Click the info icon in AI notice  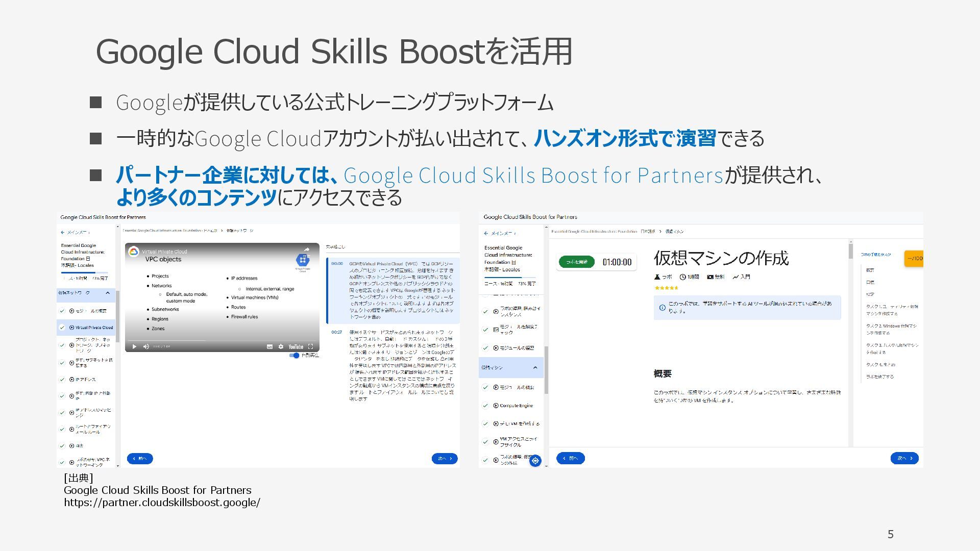pyautogui.click(x=662, y=308)
